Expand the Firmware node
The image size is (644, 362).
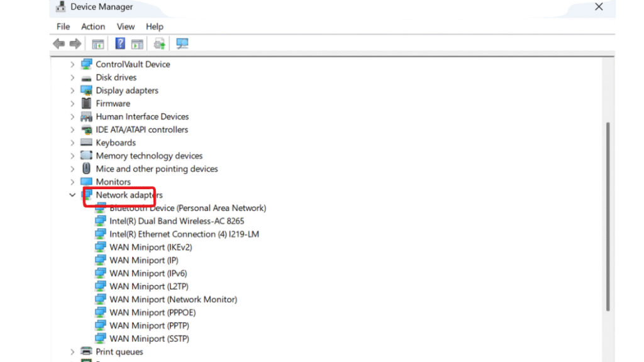[x=72, y=104]
